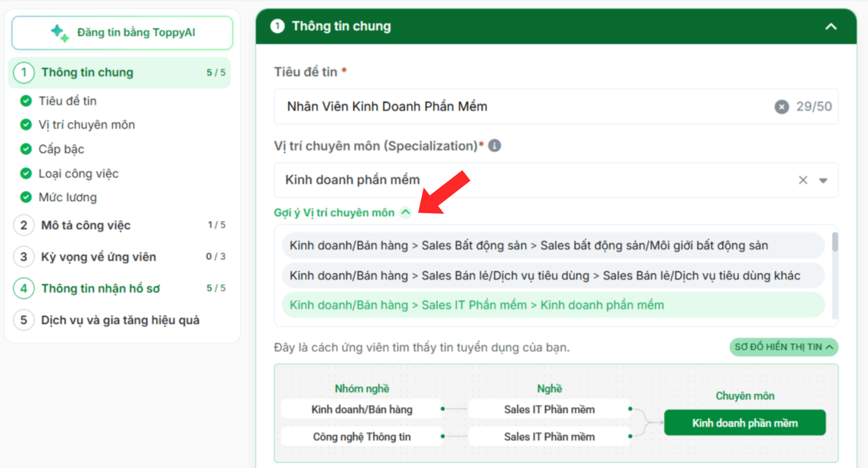The width and height of the screenshot is (868, 468).
Task: Click 5/5 progress count of Thông tin chung
Action: [x=216, y=73]
